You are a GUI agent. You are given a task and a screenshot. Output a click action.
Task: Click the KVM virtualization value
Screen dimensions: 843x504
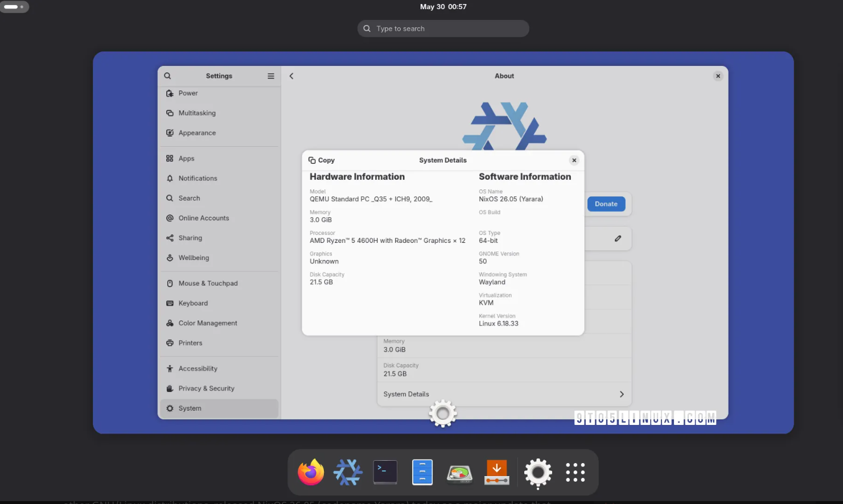pos(486,303)
